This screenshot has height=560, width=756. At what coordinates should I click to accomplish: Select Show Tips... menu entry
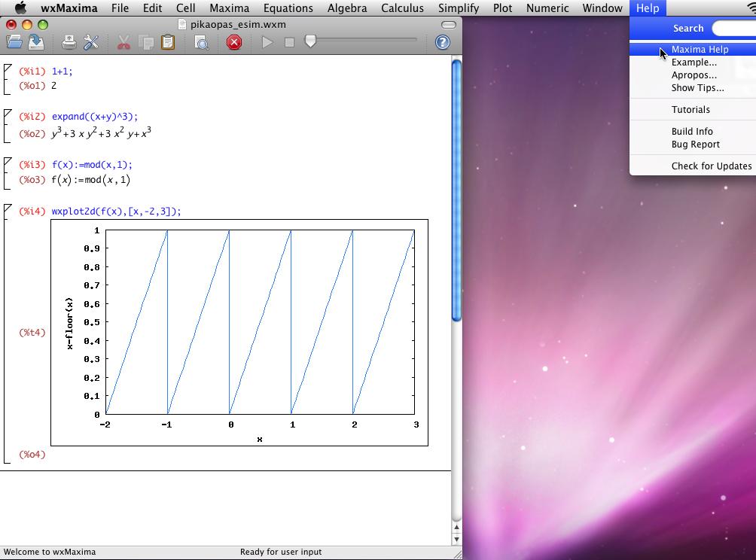coord(693,88)
